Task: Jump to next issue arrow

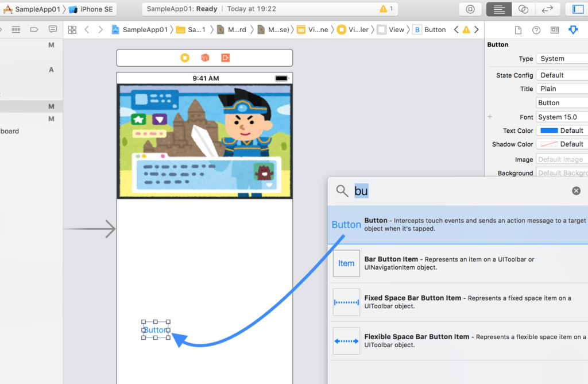Action: pos(476,30)
